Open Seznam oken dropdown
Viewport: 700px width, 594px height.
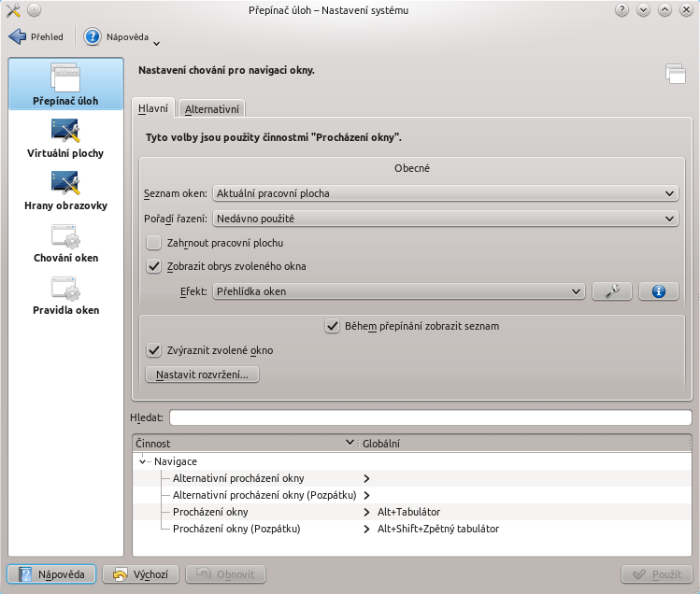coord(445,193)
